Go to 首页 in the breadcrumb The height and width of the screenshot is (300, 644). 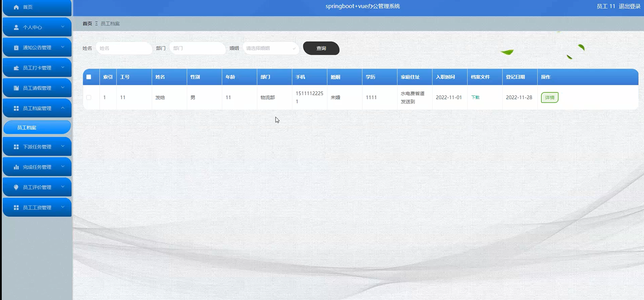[87, 24]
